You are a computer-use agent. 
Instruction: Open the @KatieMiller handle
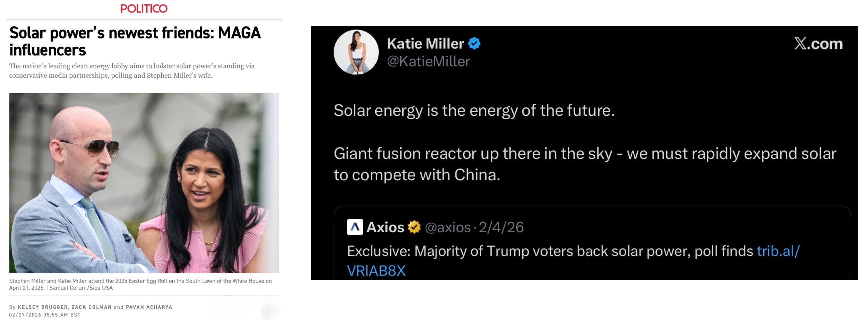[x=428, y=61]
